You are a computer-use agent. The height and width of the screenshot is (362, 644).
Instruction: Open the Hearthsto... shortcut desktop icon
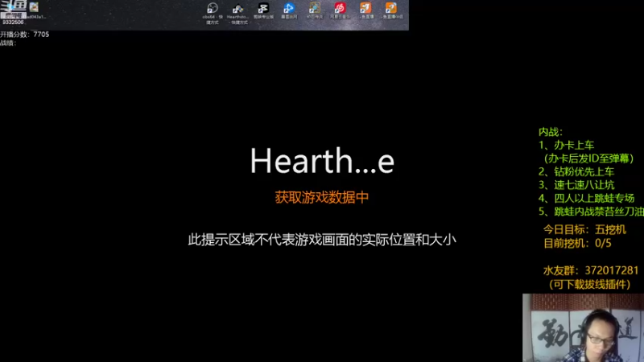(237, 9)
